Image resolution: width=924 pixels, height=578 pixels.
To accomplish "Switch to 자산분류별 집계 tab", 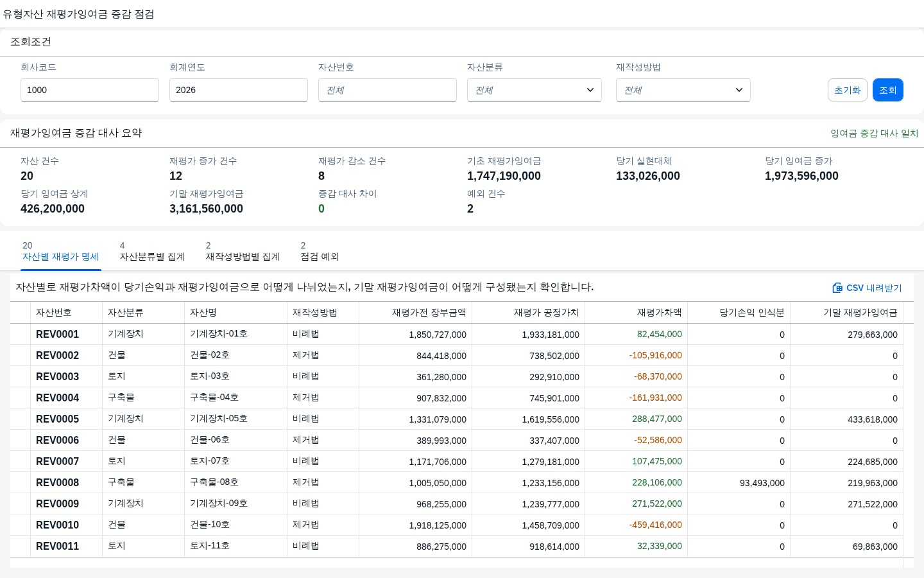I will click(152, 251).
